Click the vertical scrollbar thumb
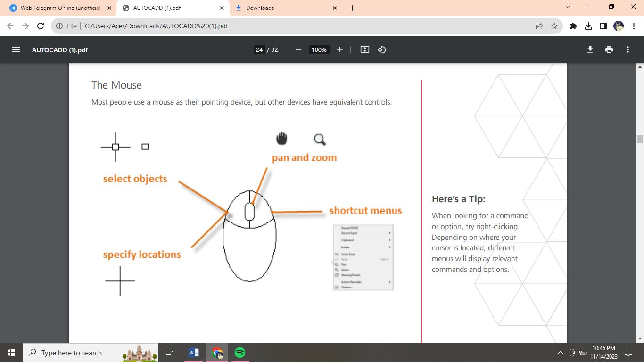Image resolution: width=644 pixels, height=362 pixels. (x=640, y=139)
